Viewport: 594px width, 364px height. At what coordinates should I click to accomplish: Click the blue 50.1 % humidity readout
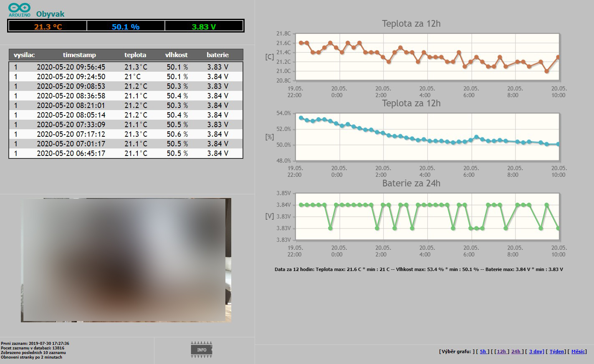(126, 27)
